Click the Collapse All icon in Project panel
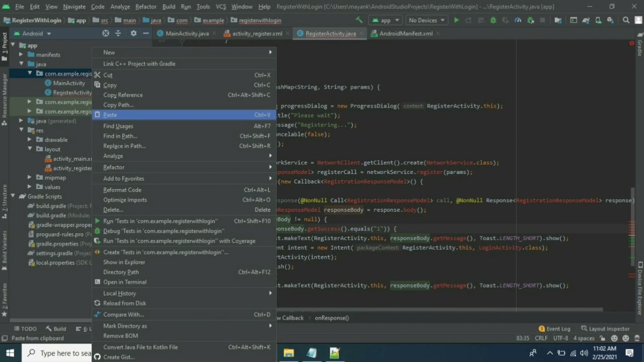The width and height of the screenshot is (644, 362). [118, 33]
